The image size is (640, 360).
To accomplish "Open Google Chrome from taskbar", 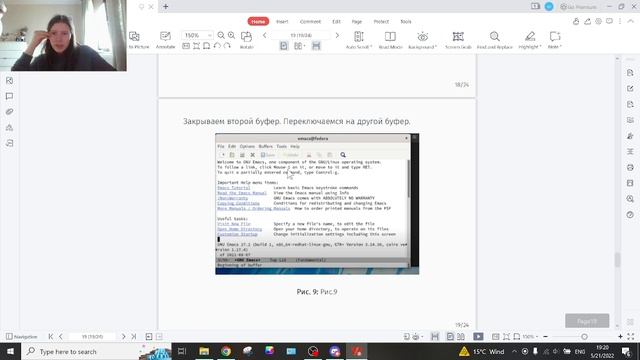I will coord(226,351).
